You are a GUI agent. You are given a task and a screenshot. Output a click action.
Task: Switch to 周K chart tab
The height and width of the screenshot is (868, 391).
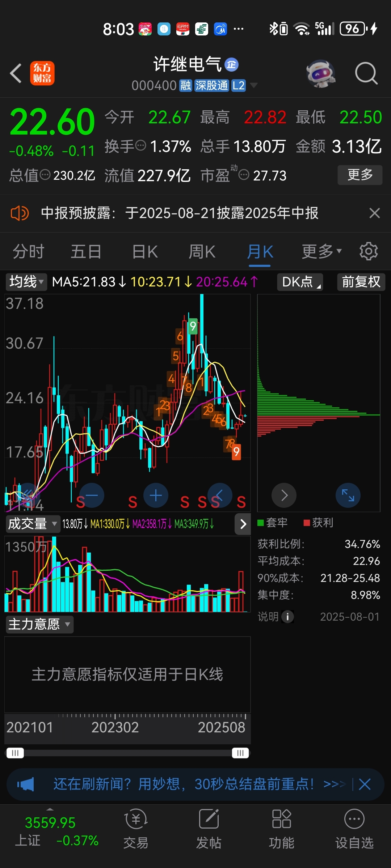coord(202,251)
